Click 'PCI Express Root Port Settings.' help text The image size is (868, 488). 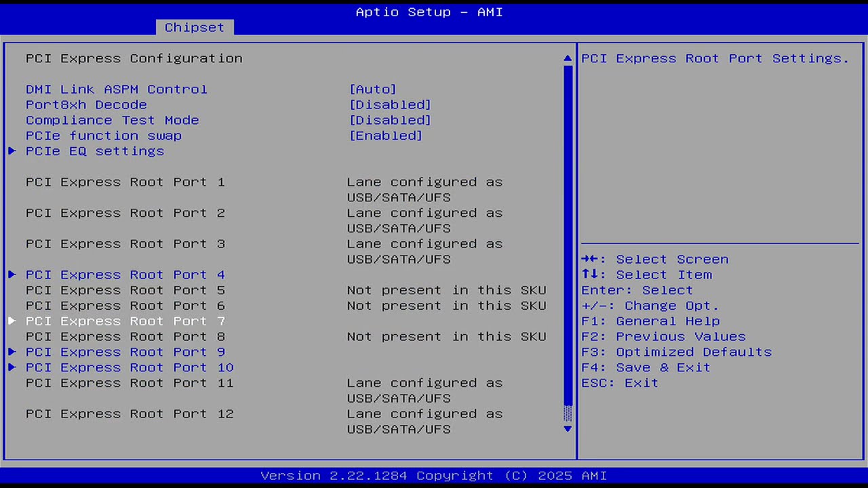tap(715, 59)
